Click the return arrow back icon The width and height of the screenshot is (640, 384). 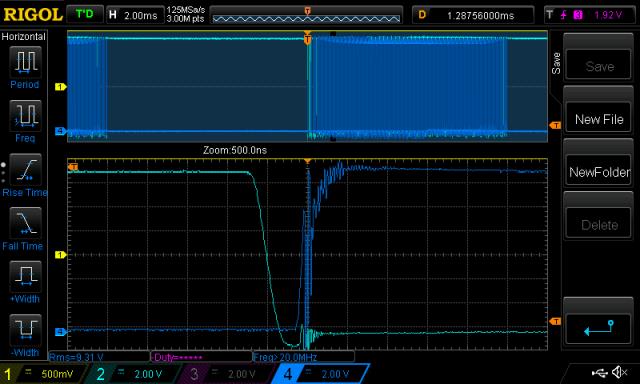point(598,328)
